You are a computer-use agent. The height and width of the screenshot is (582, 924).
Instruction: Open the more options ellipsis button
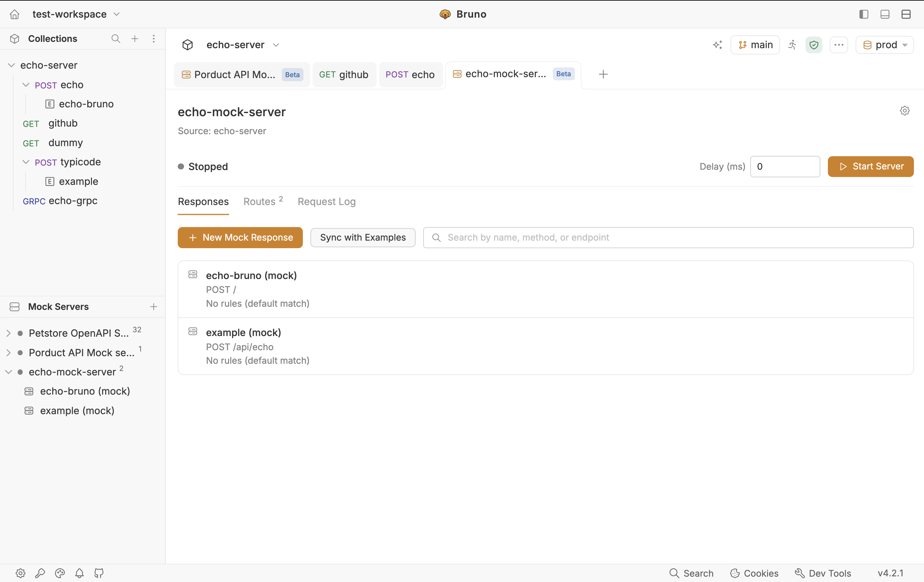[839, 45]
